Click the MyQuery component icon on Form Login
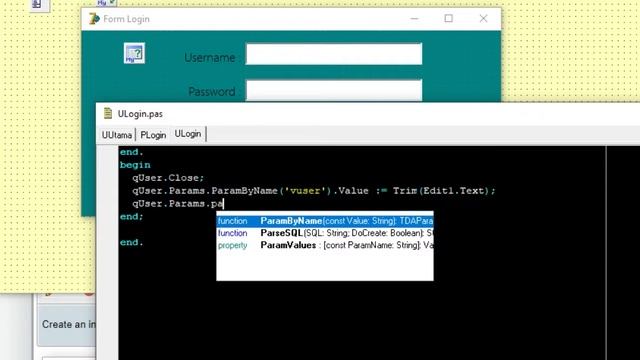 134,53
